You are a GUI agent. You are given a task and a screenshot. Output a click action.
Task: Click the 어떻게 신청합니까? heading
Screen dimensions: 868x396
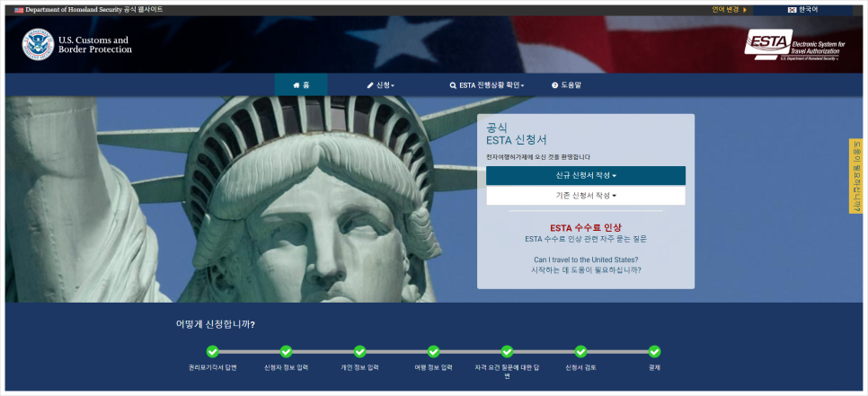[216, 325]
